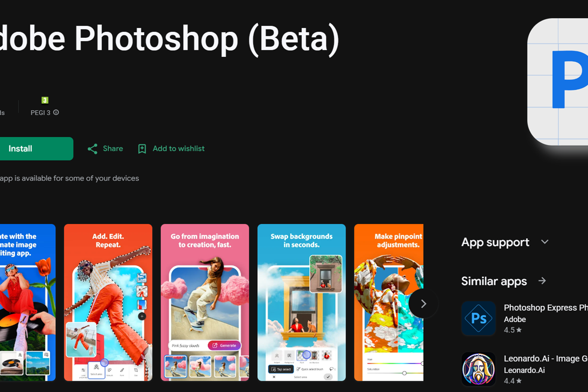Click the green PEGI 3 badge icon
588x392 pixels.
tap(45, 100)
